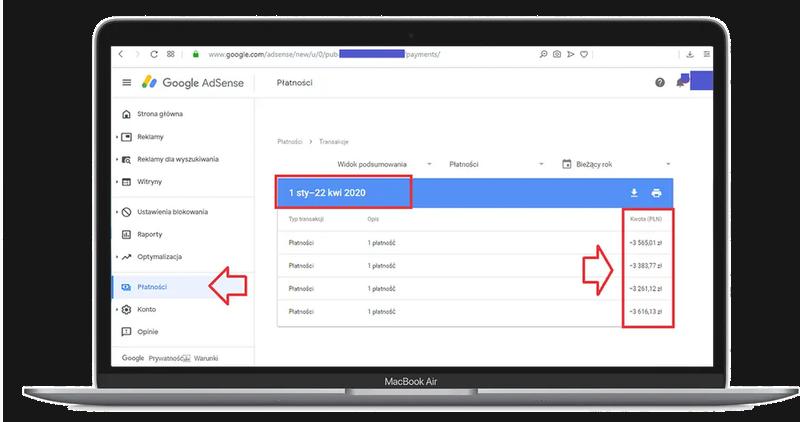Select Strona główna in sidebar

click(x=160, y=114)
